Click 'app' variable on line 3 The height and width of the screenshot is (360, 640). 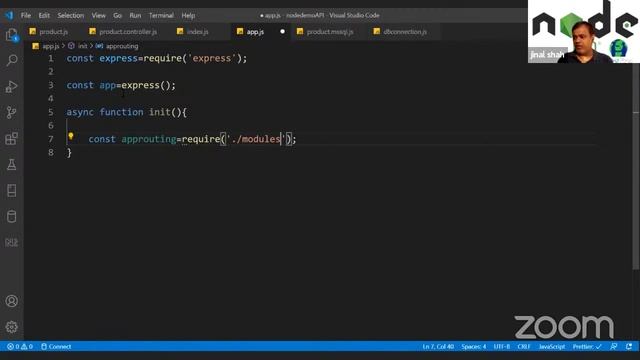pos(107,85)
